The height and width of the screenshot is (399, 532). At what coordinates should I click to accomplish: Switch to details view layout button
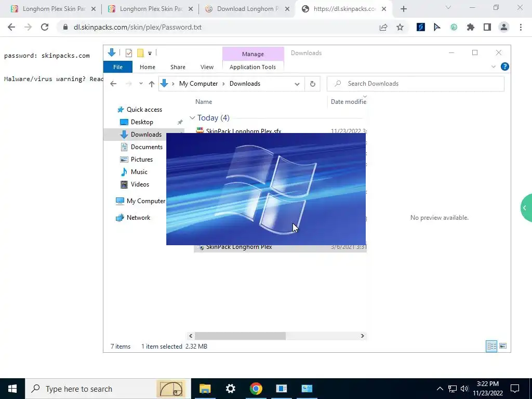click(491, 346)
